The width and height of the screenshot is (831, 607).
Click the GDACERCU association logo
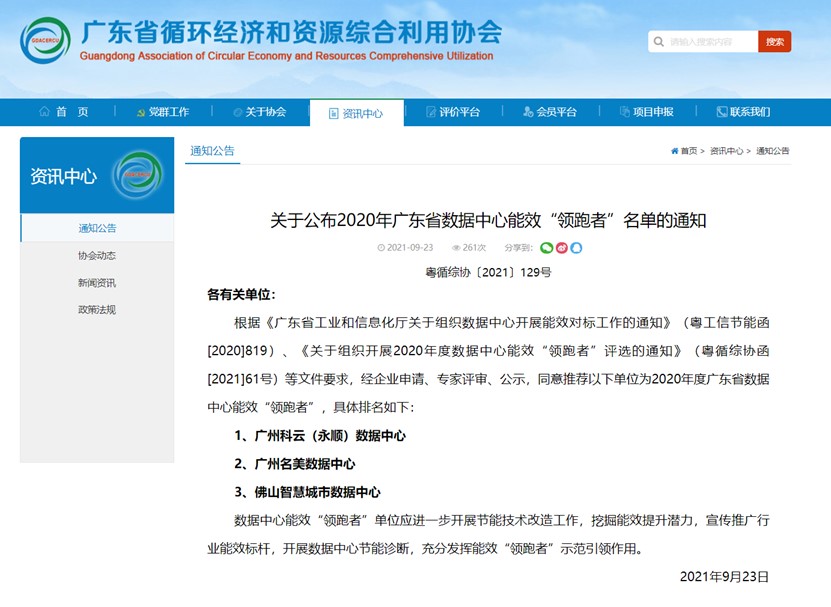click(x=45, y=41)
